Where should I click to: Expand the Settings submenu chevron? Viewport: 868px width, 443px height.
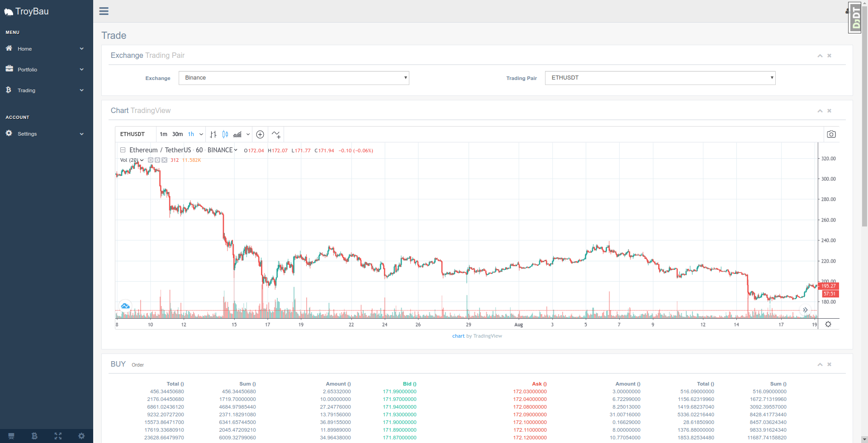[82, 134]
